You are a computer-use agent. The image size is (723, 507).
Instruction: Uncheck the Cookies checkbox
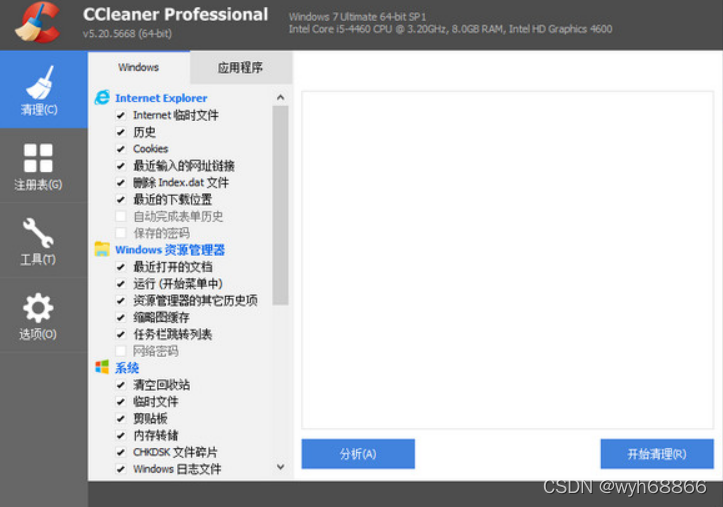tap(121, 149)
